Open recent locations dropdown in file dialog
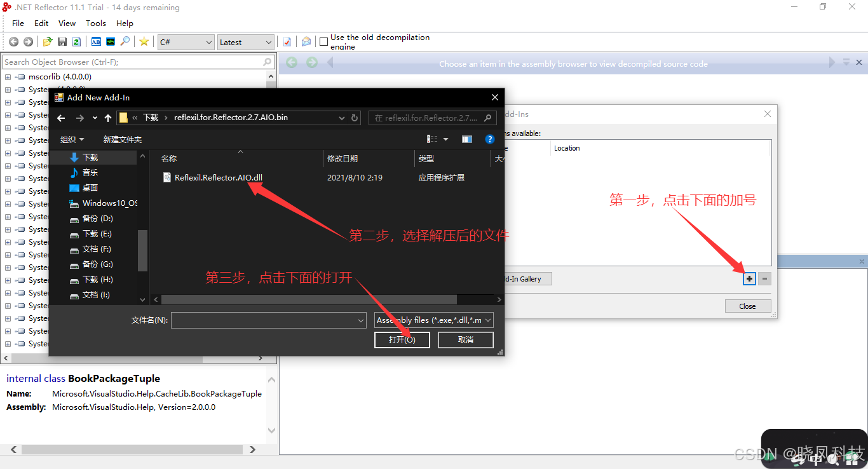868x469 pixels. point(95,118)
